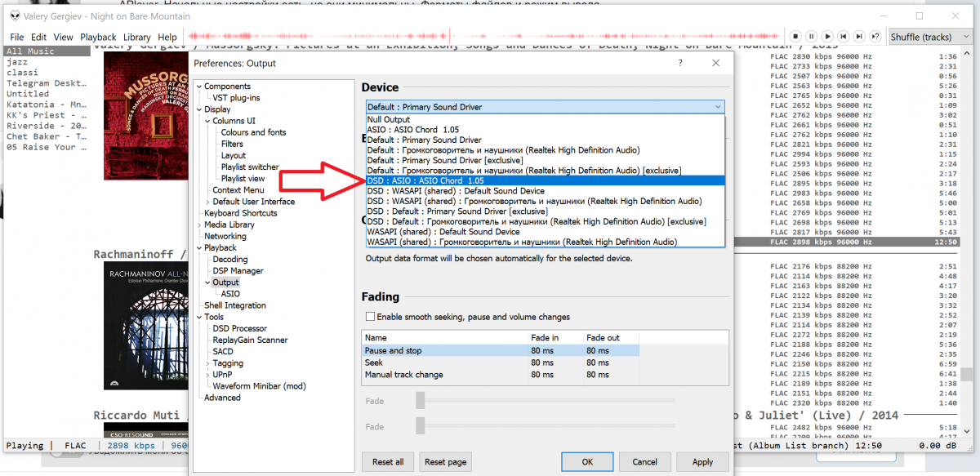
Task: Open the Edit menu
Action: tap(39, 37)
